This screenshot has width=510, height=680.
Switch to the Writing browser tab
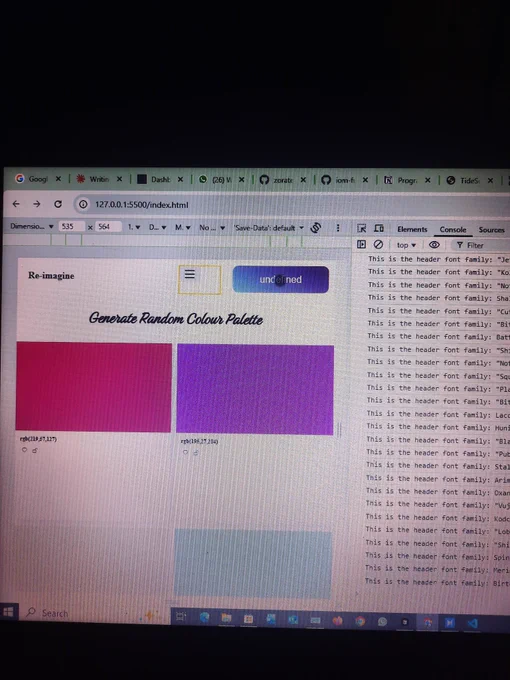coord(99,179)
